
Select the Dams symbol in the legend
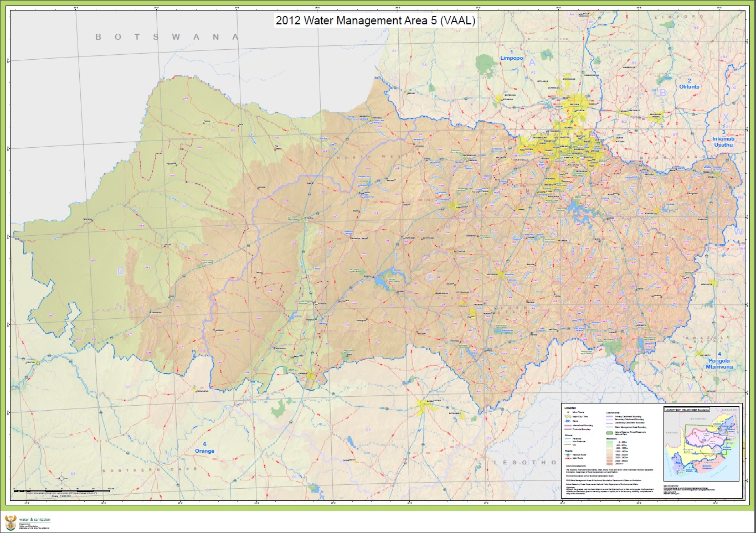[567, 421]
